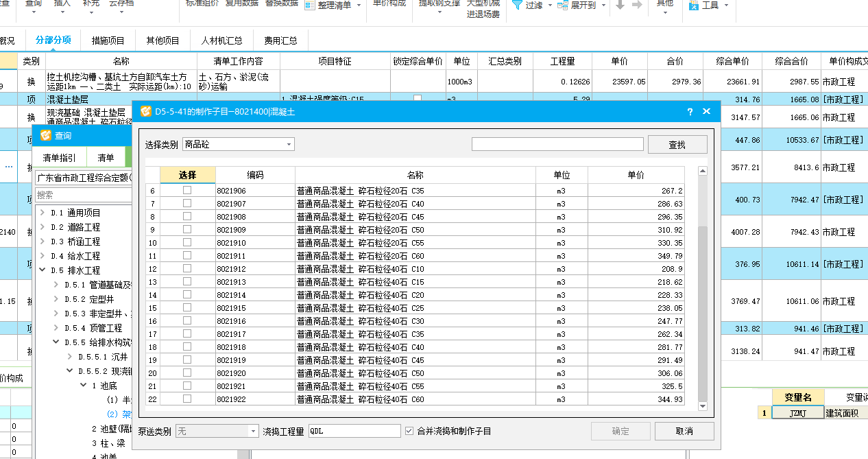The height and width of the screenshot is (459, 868).
Task: Expand D.1 通用项目 tree node
Action: pos(43,213)
